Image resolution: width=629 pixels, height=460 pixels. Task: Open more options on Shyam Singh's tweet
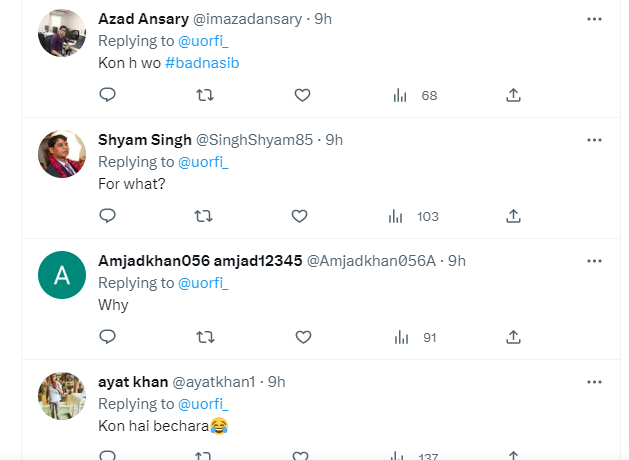(x=595, y=139)
